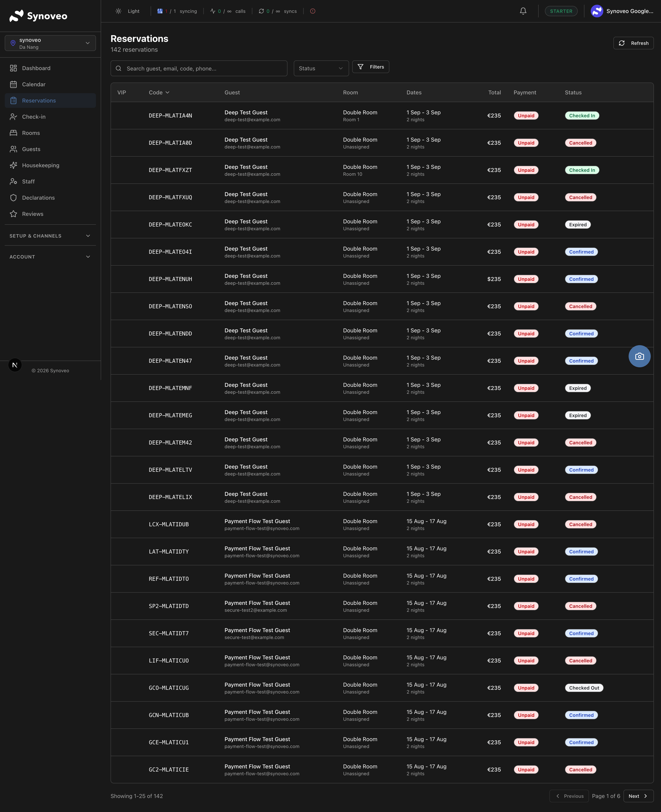Click the round N badge at the sidebar bottom

tap(15, 365)
